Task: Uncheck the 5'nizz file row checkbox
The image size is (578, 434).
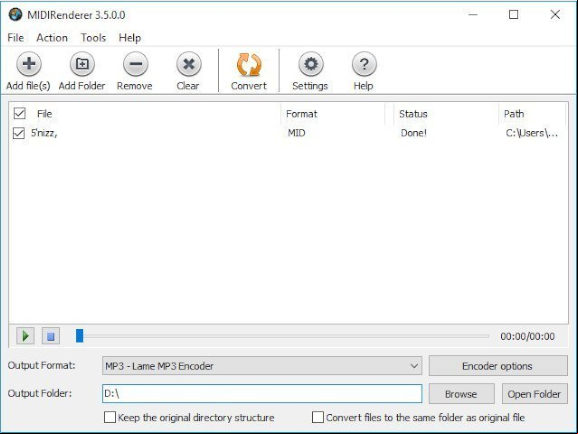Action: 19,133
